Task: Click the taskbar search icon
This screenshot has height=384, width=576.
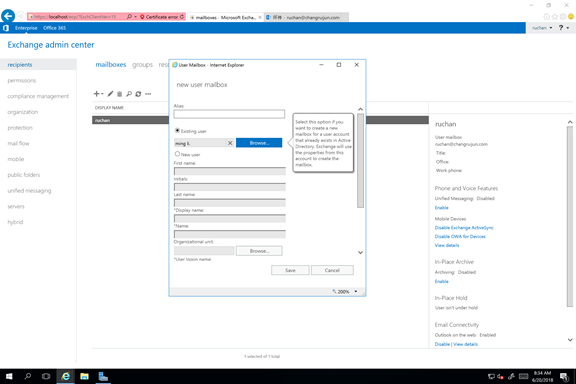Action: 28,376
